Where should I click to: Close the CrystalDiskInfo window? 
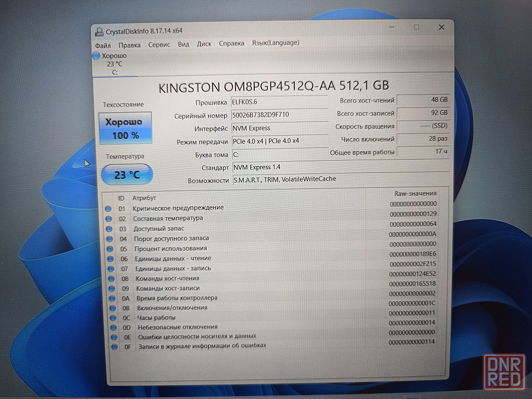tap(442, 27)
